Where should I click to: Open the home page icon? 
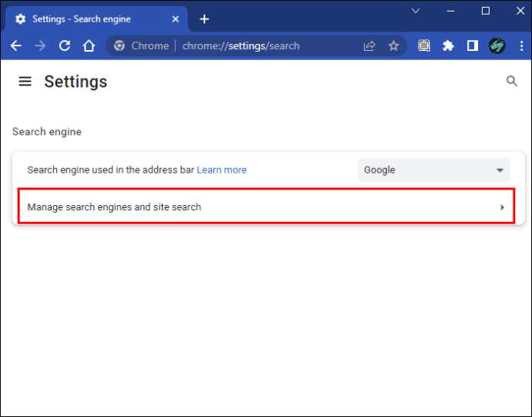coord(89,45)
